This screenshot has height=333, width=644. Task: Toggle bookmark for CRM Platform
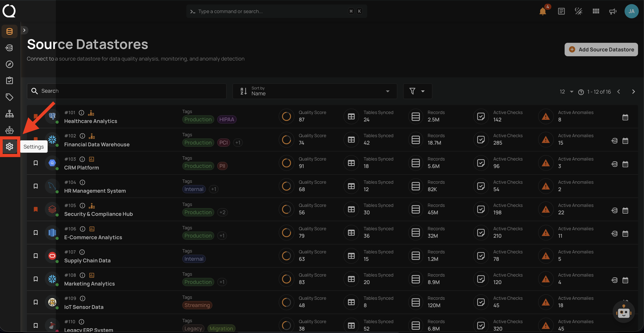tap(36, 163)
